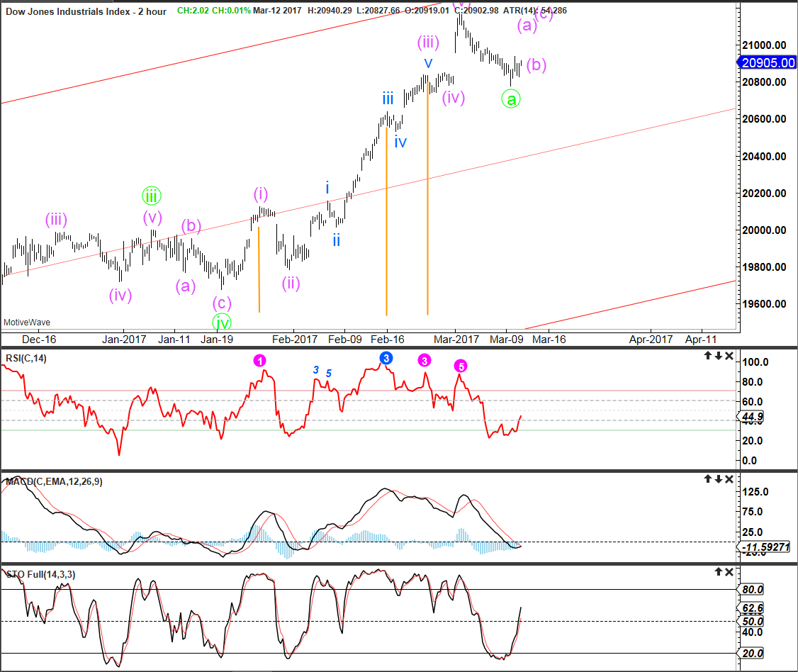Image resolution: width=798 pixels, height=672 pixels.
Task: Select magenta (c) label above green iv
Action: click(x=222, y=303)
